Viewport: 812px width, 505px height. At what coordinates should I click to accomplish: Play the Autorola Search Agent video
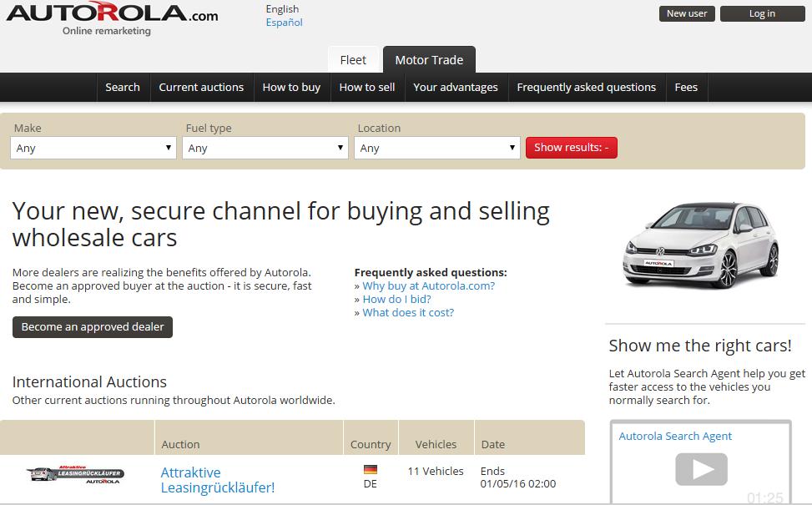(701, 469)
